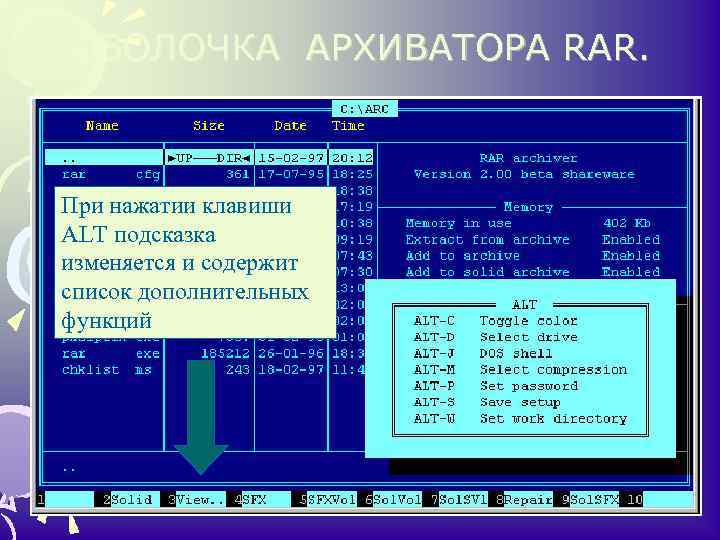Click the F3 View.. function key
Viewport: 720px width, 540px height.
(196, 499)
